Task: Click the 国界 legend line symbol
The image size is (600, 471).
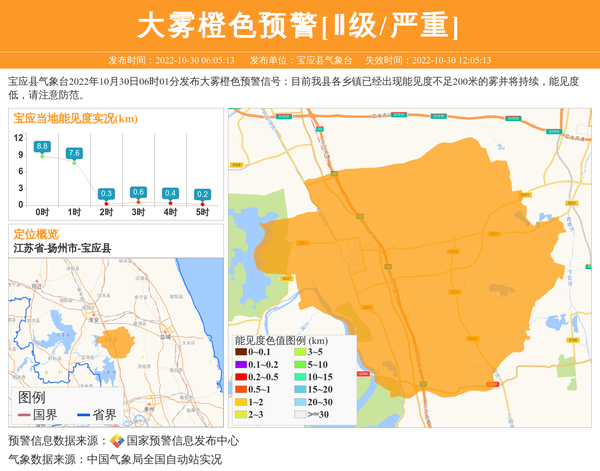Action: click(x=24, y=414)
